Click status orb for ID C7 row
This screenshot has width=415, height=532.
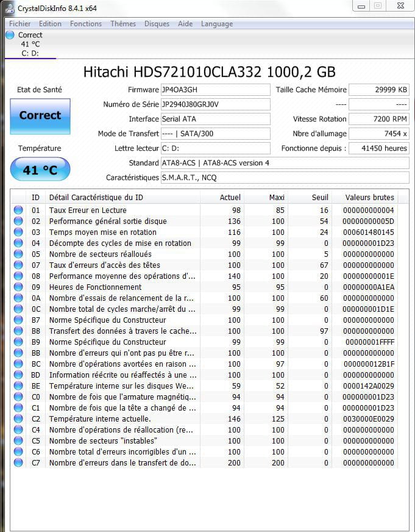pos(18,462)
